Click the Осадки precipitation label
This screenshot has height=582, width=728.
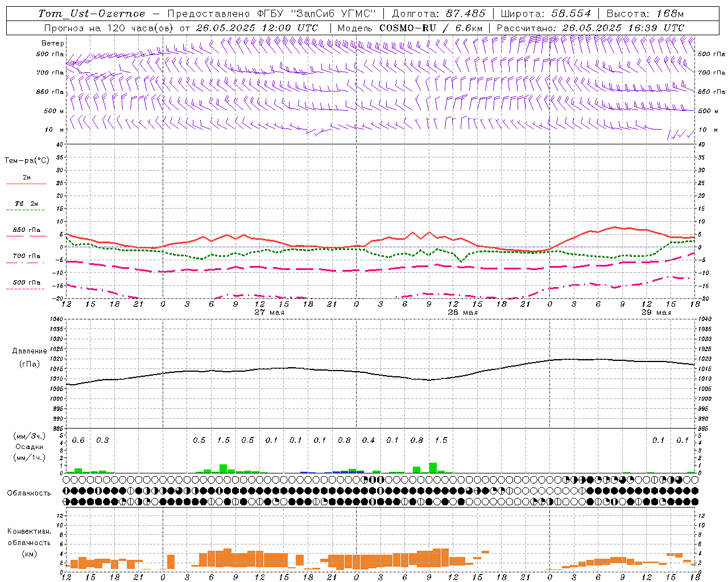[x=29, y=447]
